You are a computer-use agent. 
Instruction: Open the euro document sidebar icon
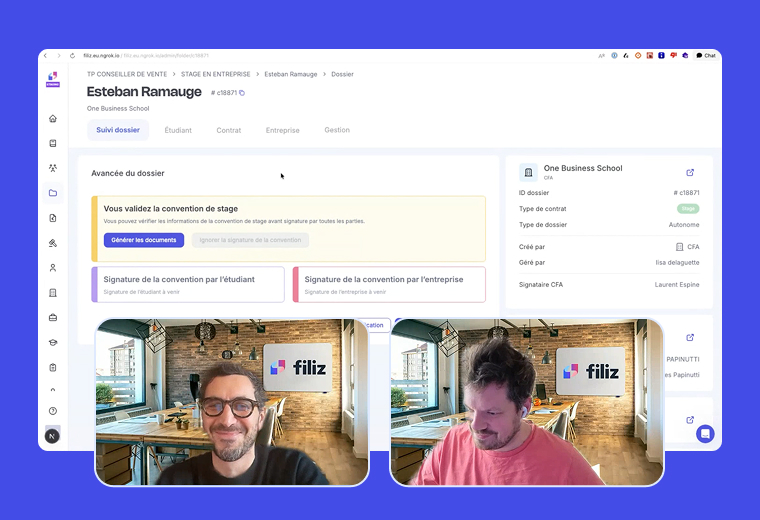click(53, 218)
